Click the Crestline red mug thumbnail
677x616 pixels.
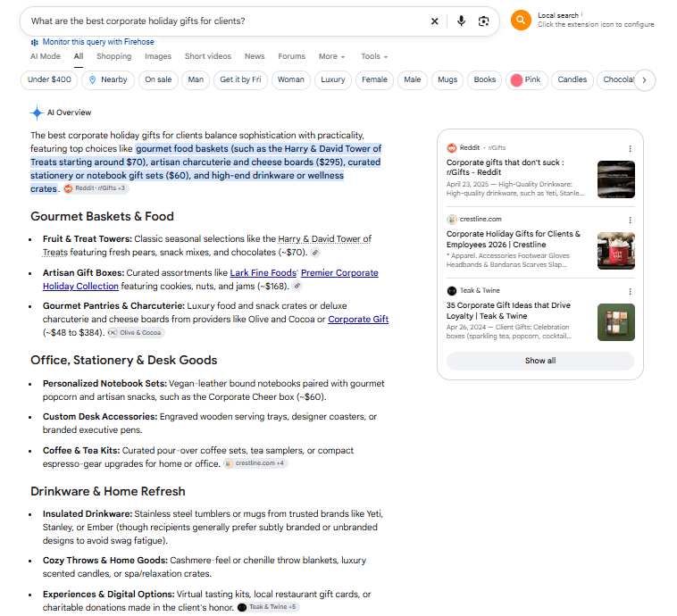tap(615, 251)
